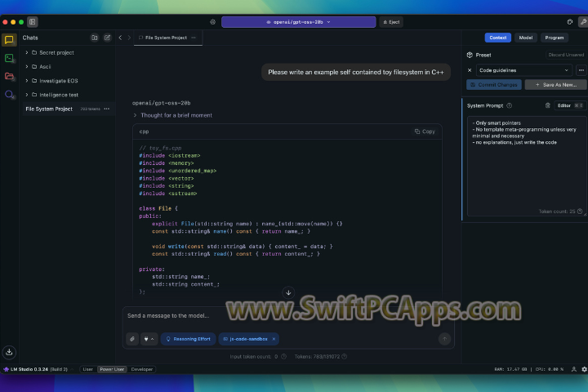
Task: Open the Chat section in sidebar
Action: pyautogui.click(x=9, y=40)
